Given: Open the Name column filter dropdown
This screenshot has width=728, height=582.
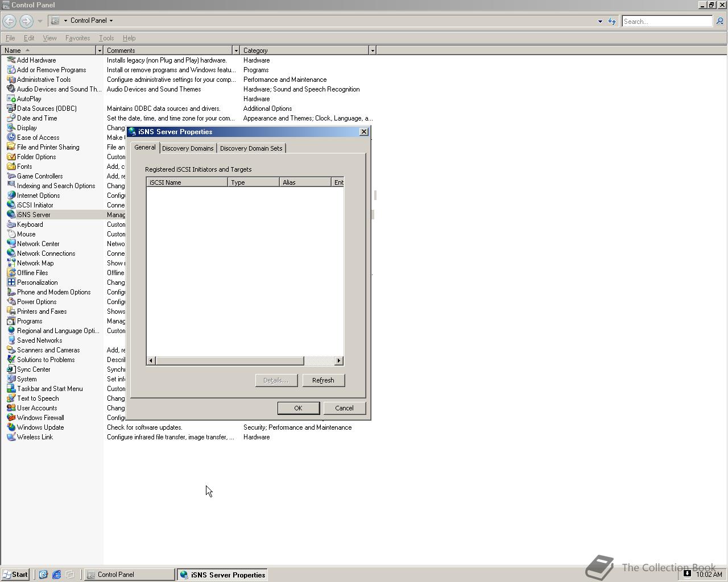Looking at the screenshot, I should tap(100, 51).
